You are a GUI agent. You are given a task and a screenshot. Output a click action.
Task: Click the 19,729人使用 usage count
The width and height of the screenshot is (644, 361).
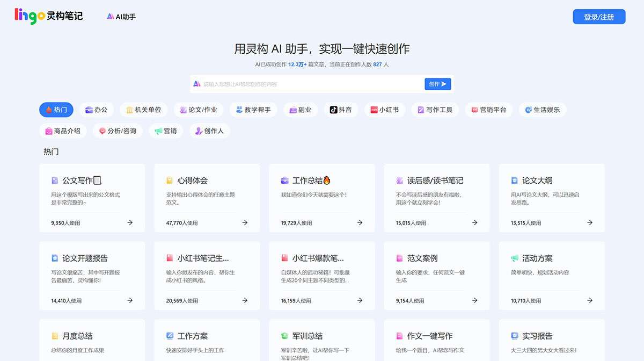297,223
